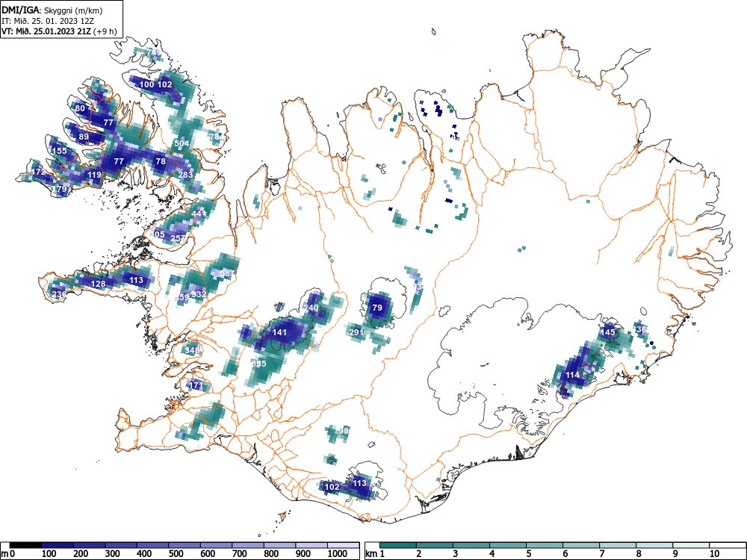Click the 128 value on Snæfellsnes peninsula
The width and height of the screenshot is (747, 560).
pos(98,284)
